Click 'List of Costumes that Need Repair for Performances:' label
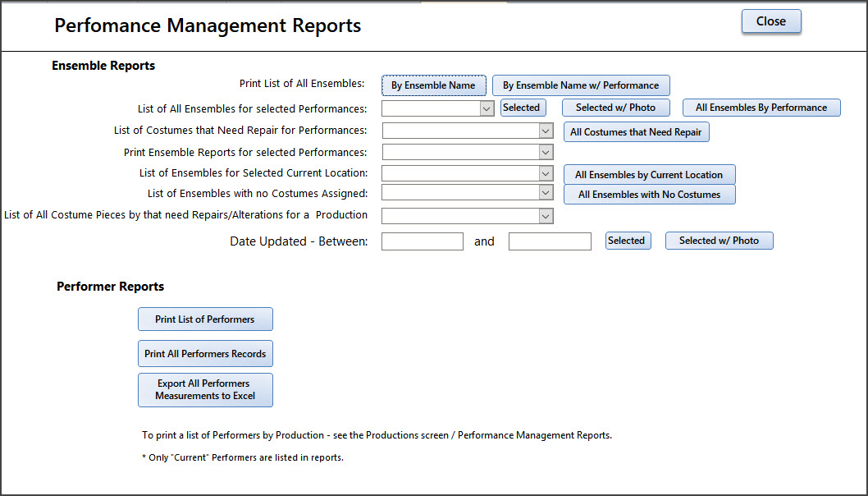 point(240,131)
